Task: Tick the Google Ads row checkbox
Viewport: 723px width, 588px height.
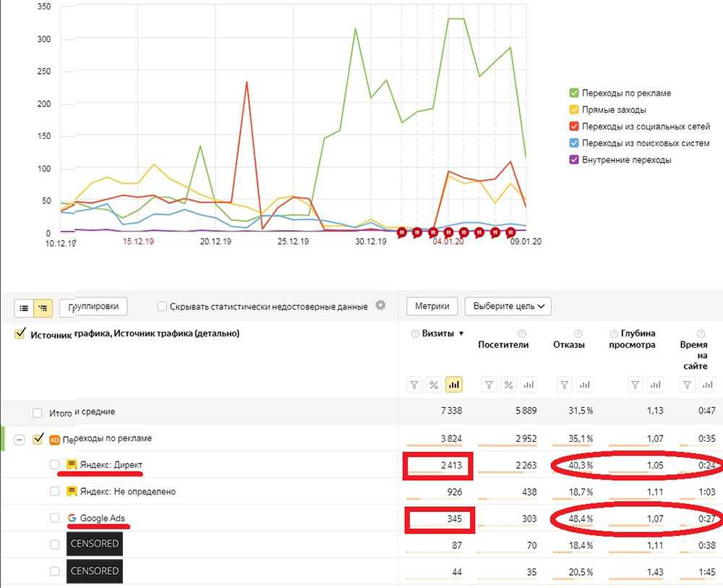Action: coord(55,518)
